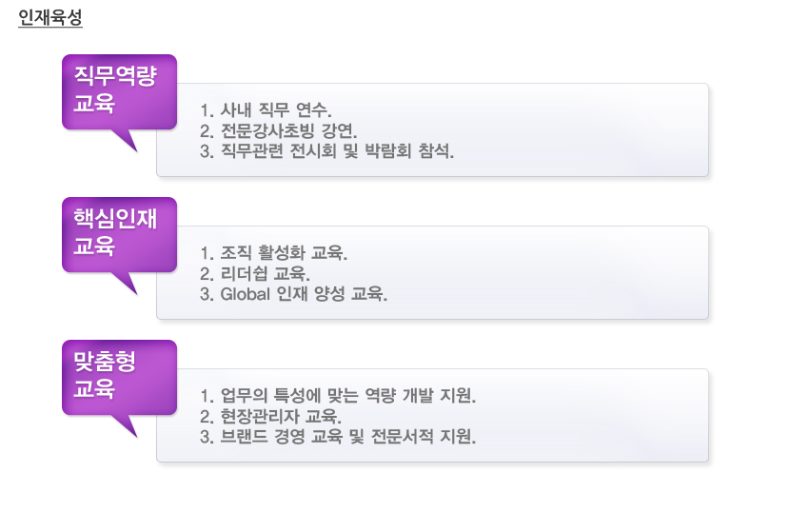The image size is (809, 532).
Task: Click the 조직 활성화 교육 item
Action: pyautogui.click(x=273, y=253)
